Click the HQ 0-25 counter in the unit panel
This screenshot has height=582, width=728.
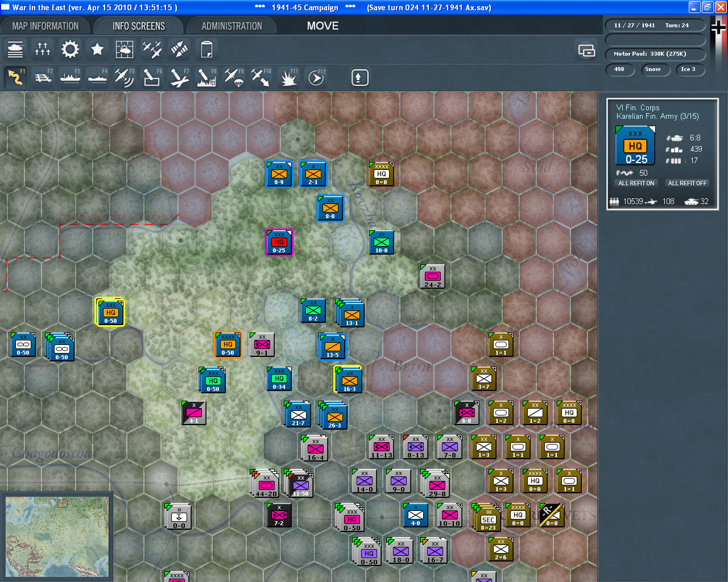[x=635, y=146]
